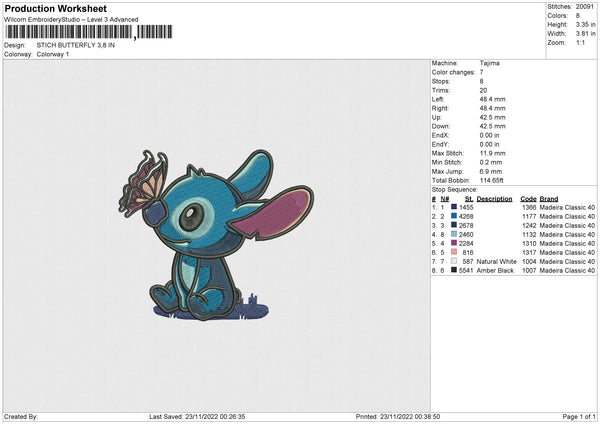Click the Machine value Tajima
This screenshot has height=424, width=600.
pos(489,63)
